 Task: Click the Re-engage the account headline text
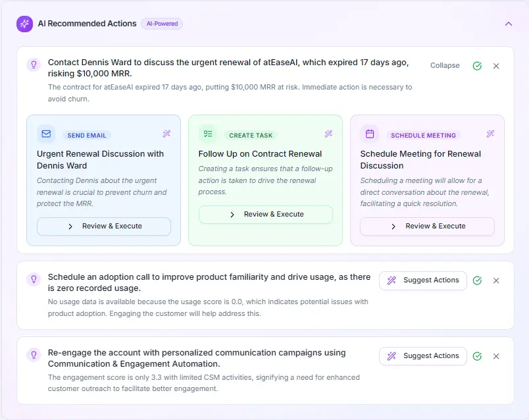197,358
